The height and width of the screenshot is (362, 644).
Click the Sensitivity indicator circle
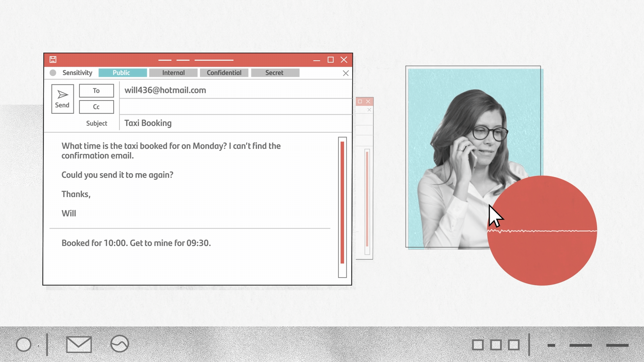coord(53,73)
